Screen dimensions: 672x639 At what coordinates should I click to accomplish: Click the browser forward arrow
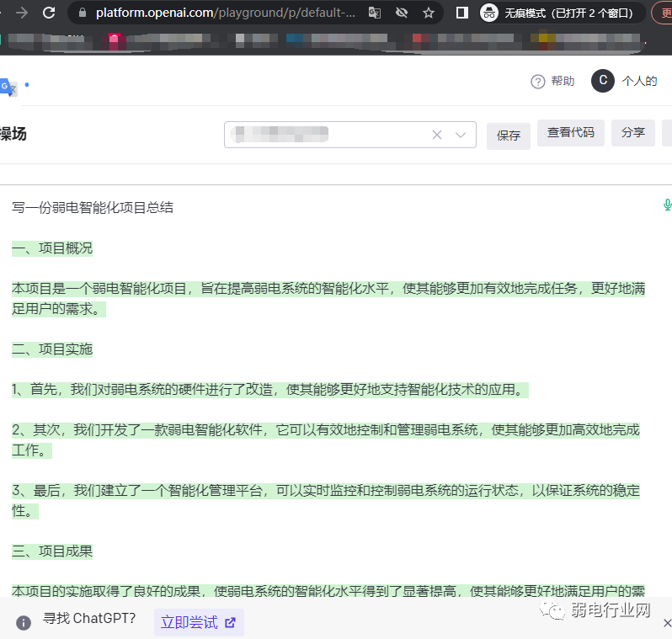[21, 13]
